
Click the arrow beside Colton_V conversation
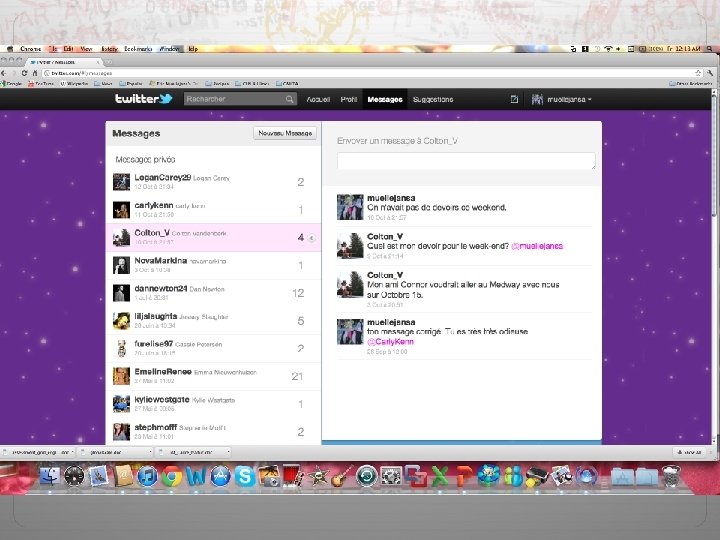[311, 238]
